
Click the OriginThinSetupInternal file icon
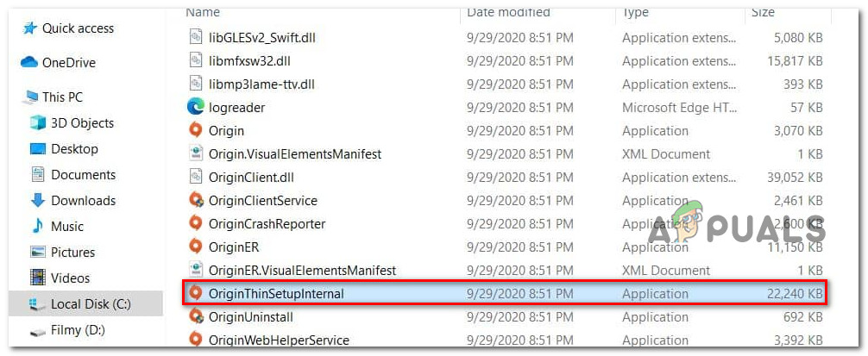pyautogui.click(x=195, y=294)
